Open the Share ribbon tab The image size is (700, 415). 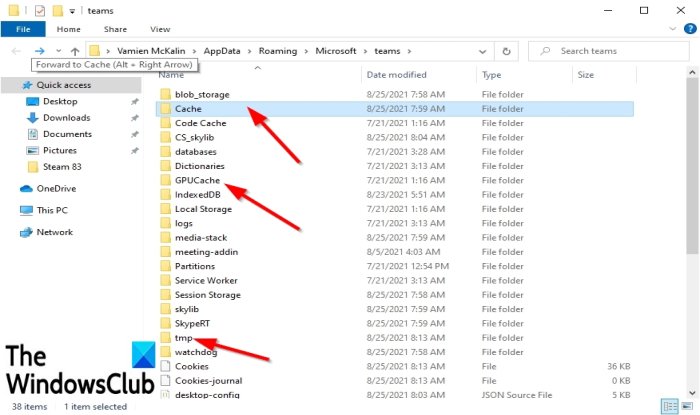click(x=115, y=29)
